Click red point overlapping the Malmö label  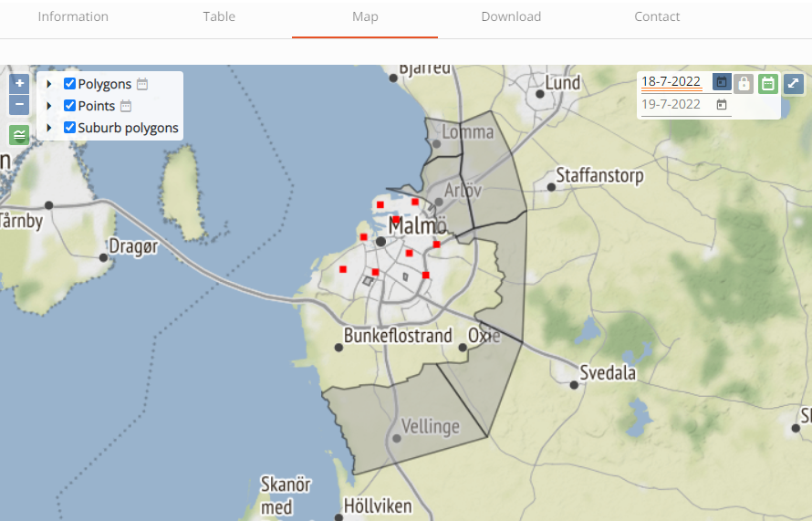(396, 220)
